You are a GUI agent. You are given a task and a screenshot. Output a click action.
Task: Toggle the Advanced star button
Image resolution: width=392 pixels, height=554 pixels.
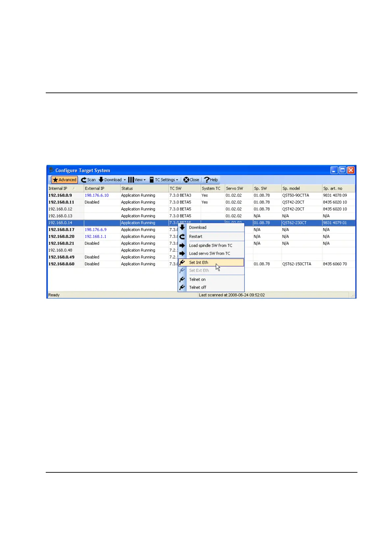pyautogui.click(x=65, y=180)
